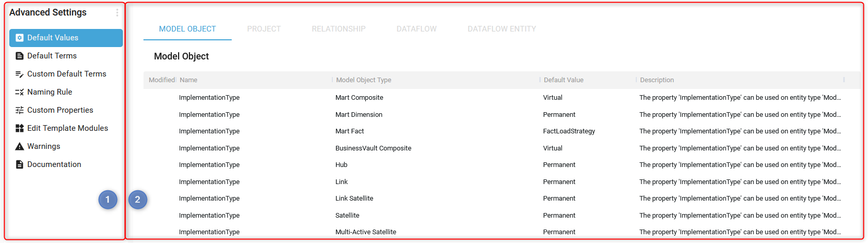Open the Advanced Settings three-dot menu
Viewport: 868px width, 243px height.
pos(117,12)
